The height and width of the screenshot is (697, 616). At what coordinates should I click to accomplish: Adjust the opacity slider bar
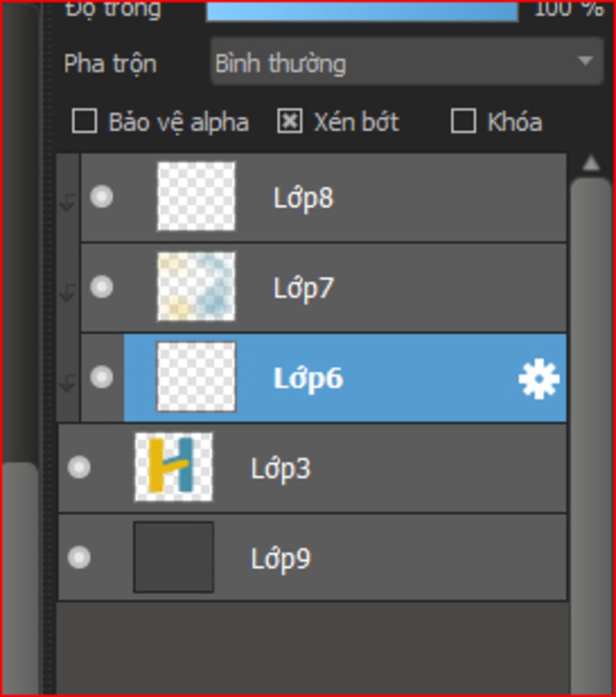[x=362, y=11]
